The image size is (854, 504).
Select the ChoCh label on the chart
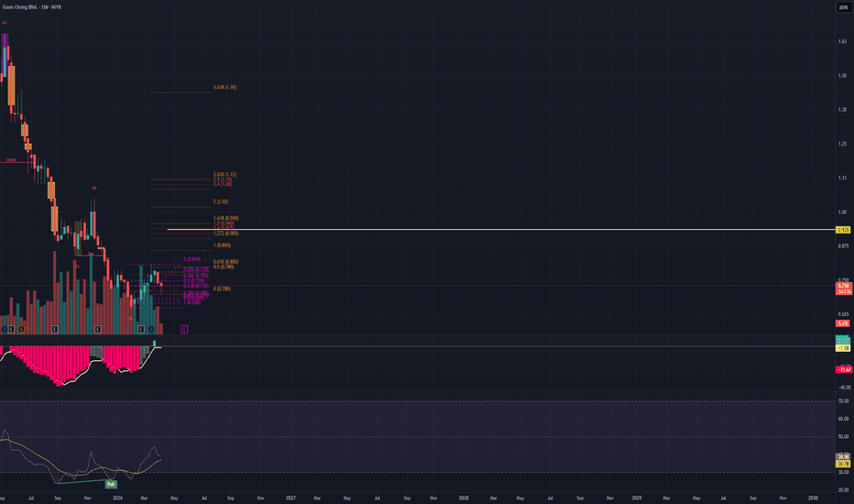click(11, 160)
